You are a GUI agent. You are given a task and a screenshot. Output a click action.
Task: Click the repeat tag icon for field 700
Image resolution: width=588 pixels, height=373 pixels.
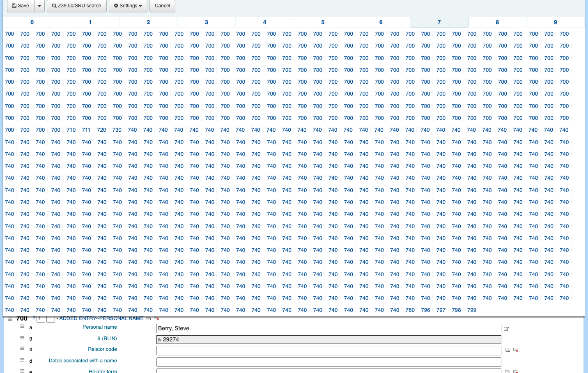[148, 319]
